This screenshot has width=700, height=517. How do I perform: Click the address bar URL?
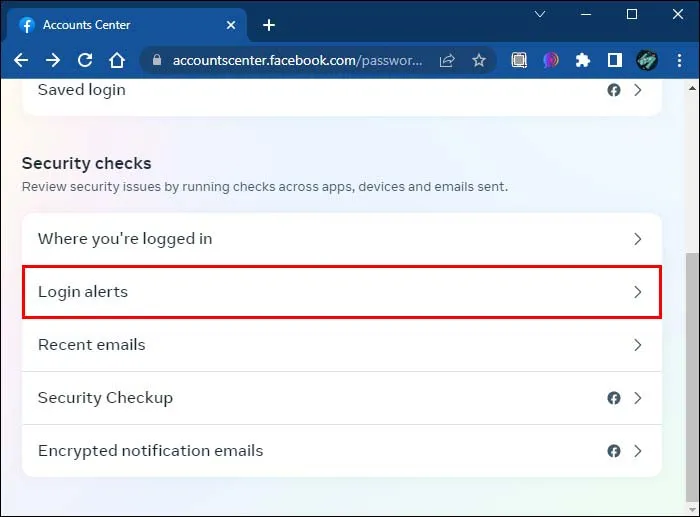(297, 60)
